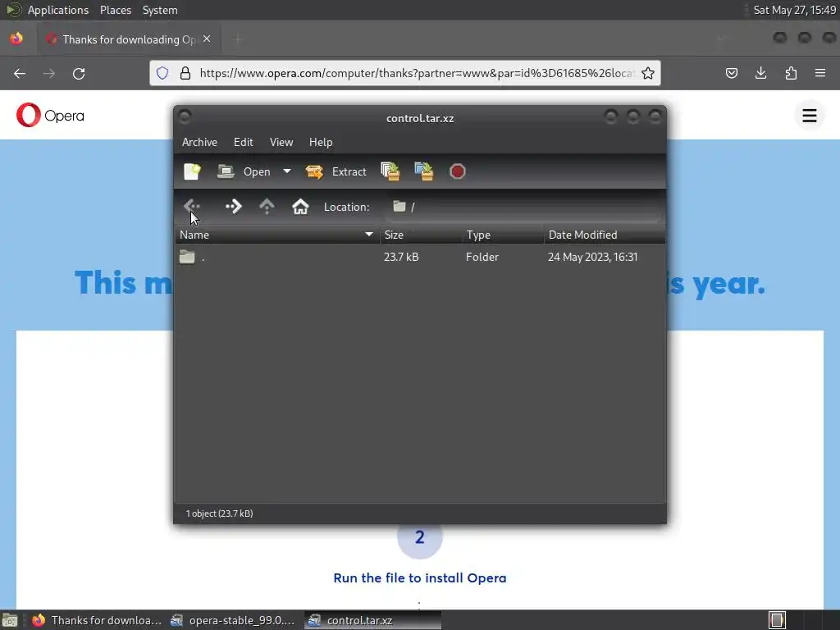Open the Archive menu
The width and height of the screenshot is (840, 630).
199,142
